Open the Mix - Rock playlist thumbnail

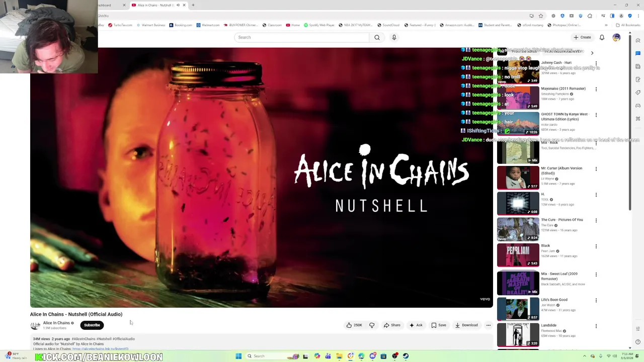518,152
